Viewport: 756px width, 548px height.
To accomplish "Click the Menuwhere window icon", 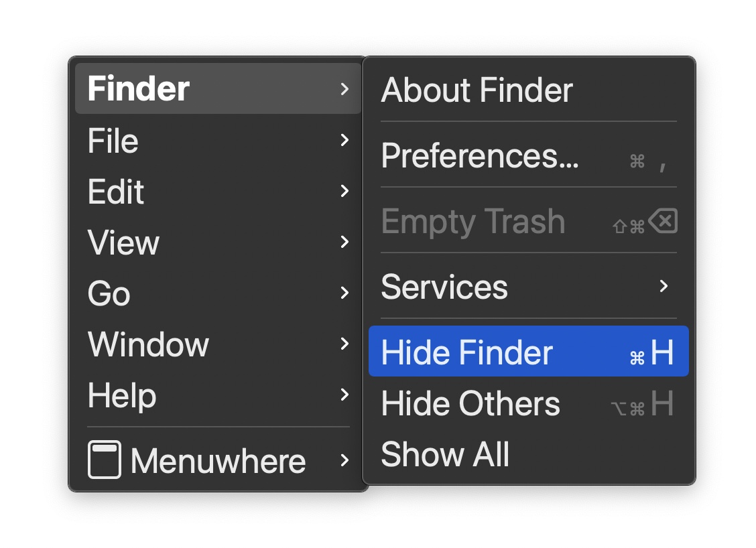I will point(104,460).
